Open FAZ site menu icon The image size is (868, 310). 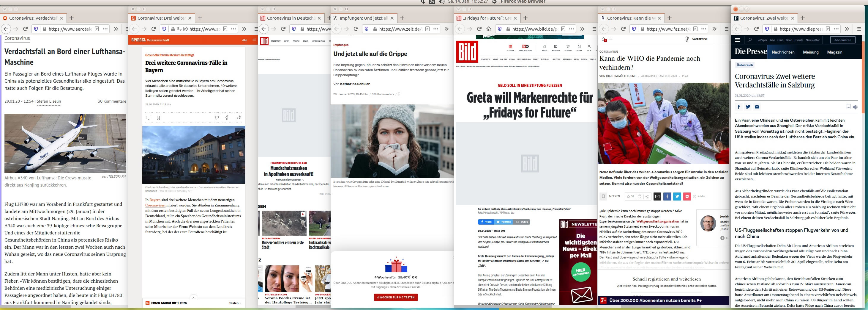(x=610, y=39)
